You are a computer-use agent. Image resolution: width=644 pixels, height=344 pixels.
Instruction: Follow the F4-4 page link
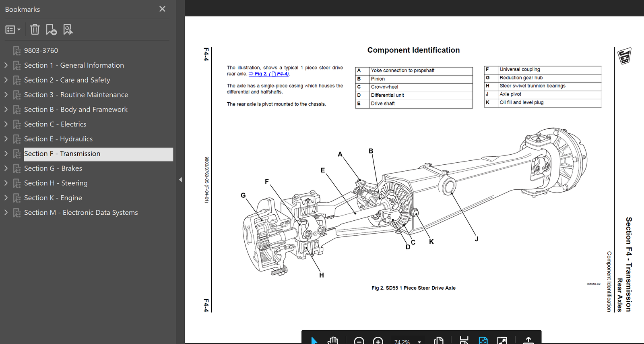280,74
